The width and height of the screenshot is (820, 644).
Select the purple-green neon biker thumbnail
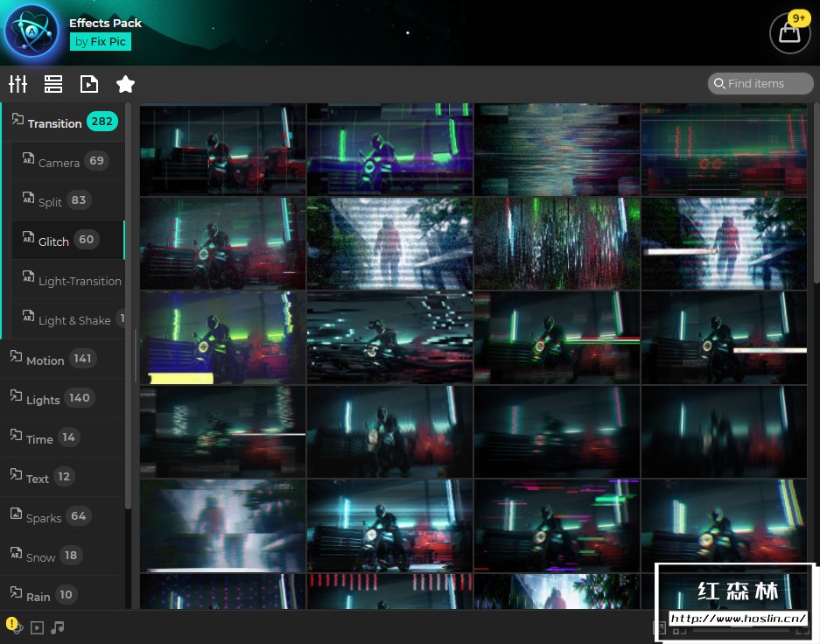tap(389, 150)
